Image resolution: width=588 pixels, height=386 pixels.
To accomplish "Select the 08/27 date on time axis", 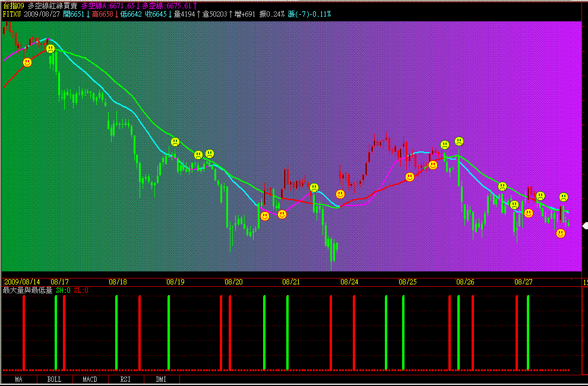I will pyautogui.click(x=523, y=282).
